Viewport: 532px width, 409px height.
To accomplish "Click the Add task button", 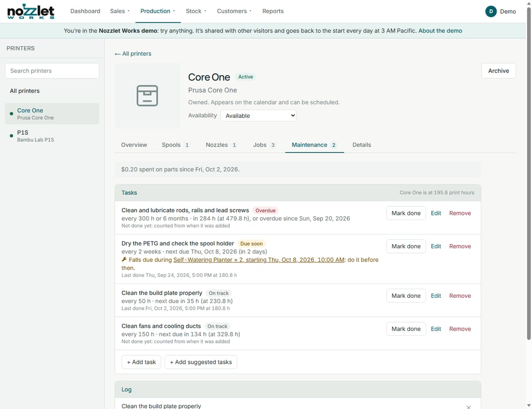I will (x=141, y=362).
